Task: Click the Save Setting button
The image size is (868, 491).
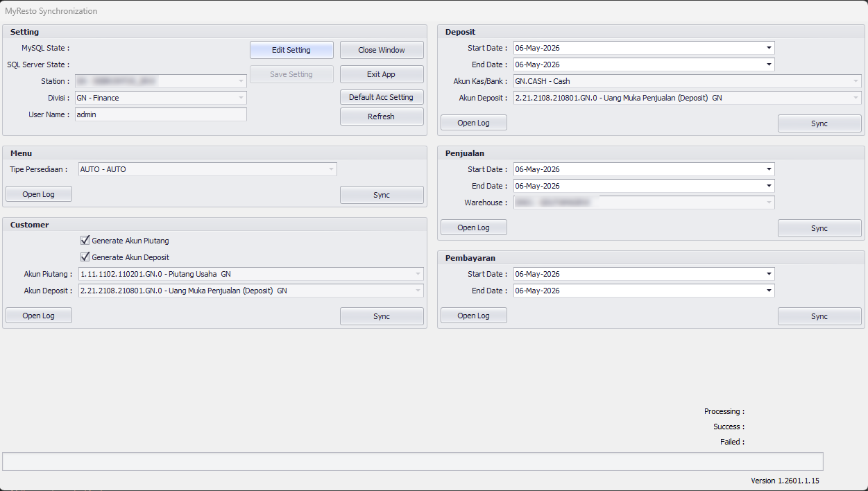Action: 291,74
